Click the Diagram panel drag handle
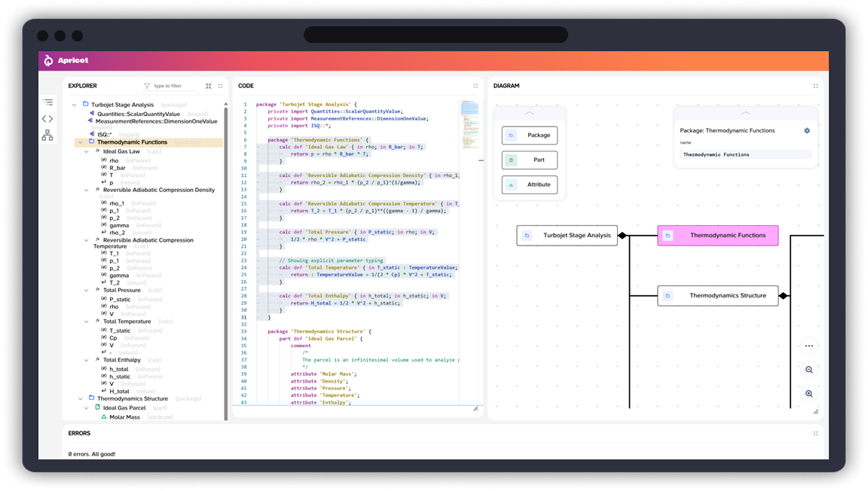Viewport: 868px width, 491px height. pyautogui.click(x=815, y=86)
